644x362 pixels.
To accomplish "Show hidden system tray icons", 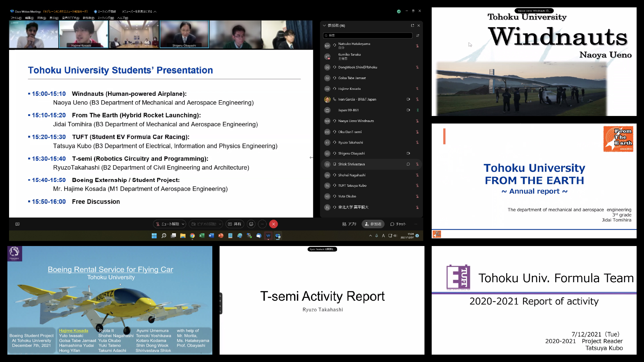I will click(370, 236).
